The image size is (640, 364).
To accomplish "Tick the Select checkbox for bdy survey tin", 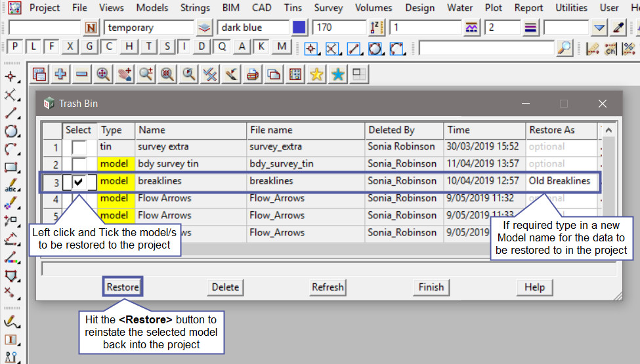I will (79, 164).
